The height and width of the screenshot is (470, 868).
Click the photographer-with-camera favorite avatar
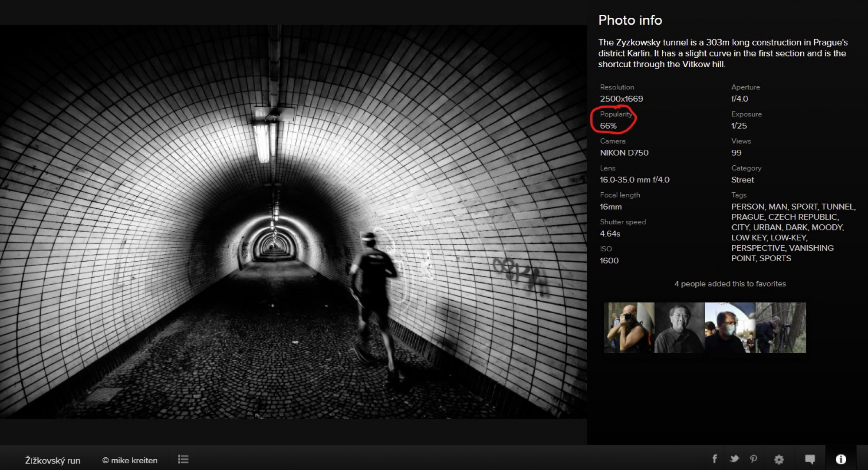pos(629,328)
